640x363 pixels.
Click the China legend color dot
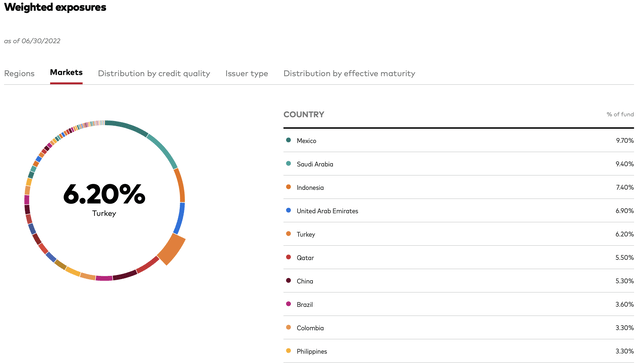coord(288,281)
